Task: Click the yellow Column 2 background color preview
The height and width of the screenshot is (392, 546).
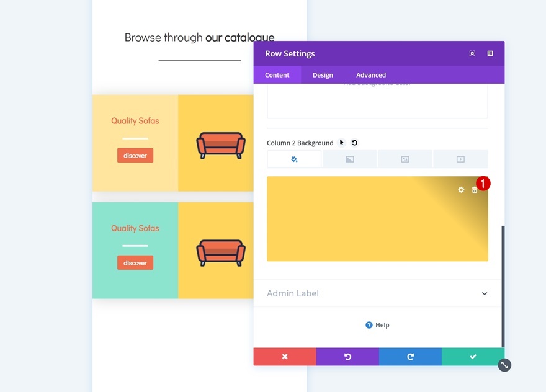Action: click(377, 218)
